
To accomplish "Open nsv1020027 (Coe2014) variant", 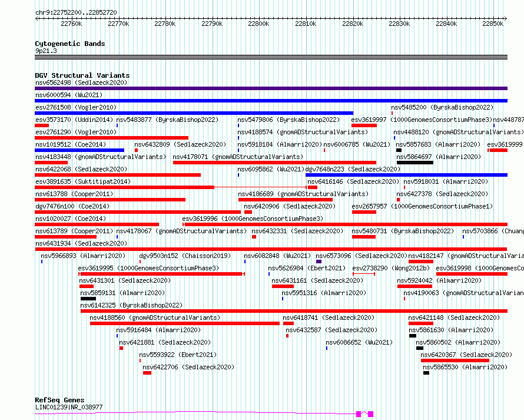I will pyautogui.click(x=71, y=219).
